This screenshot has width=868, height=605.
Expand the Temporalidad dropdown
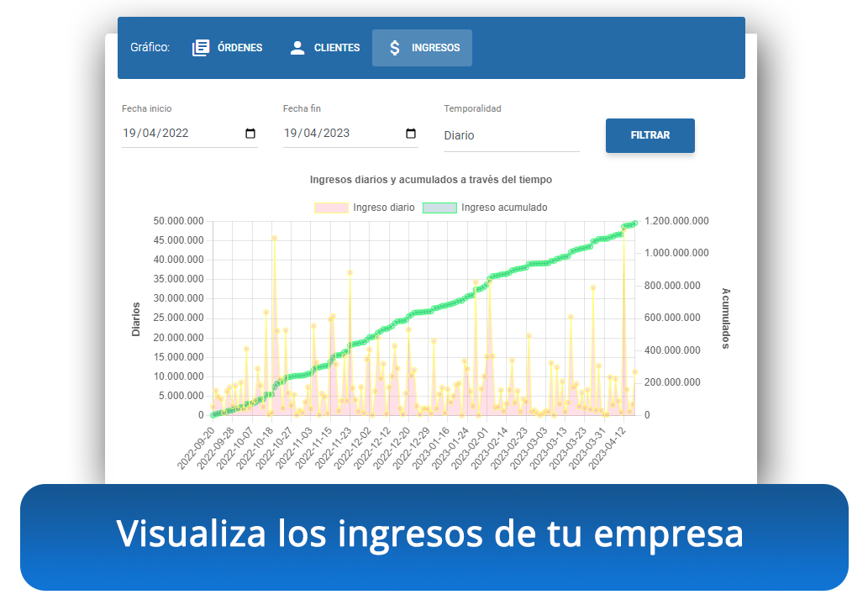pyautogui.click(x=511, y=135)
